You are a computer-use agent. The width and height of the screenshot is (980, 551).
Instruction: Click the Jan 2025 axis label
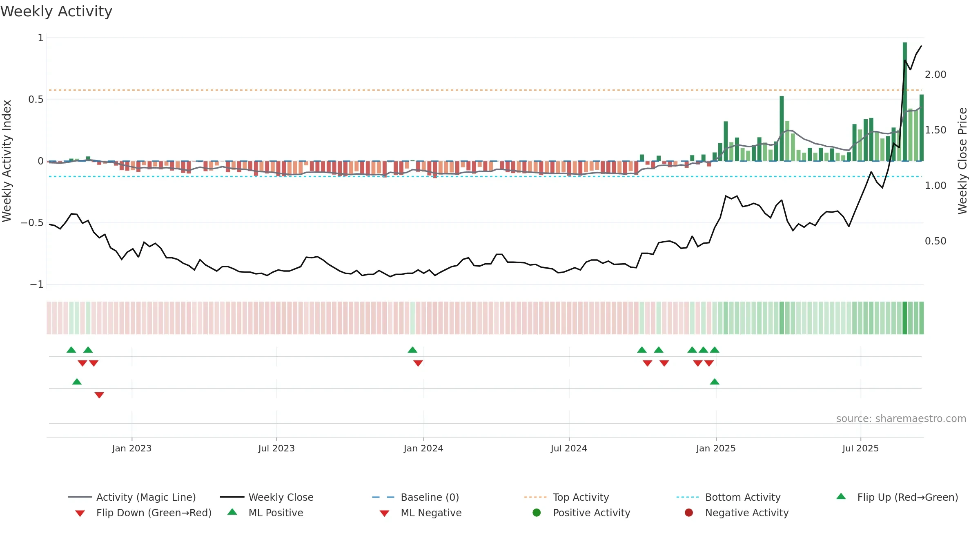[x=716, y=448]
